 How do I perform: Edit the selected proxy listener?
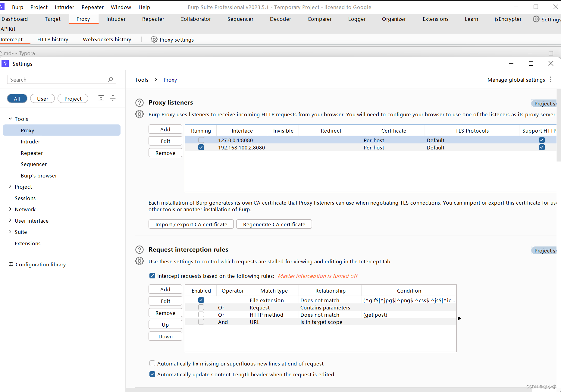pos(165,141)
